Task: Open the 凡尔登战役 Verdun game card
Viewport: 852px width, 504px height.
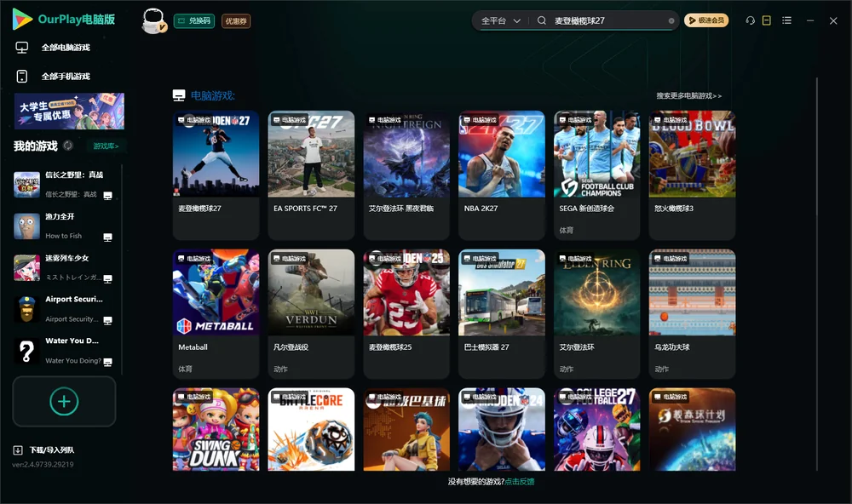Action: (x=311, y=313)
